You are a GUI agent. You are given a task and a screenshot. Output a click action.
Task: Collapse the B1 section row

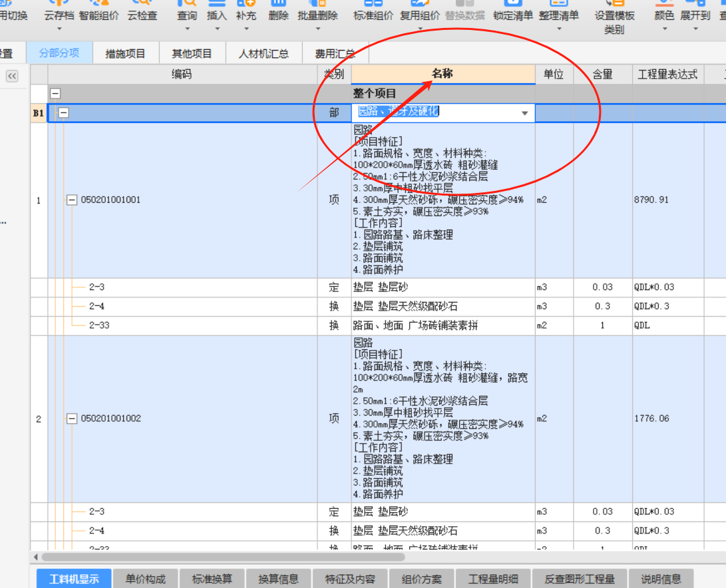coord(63,112)
